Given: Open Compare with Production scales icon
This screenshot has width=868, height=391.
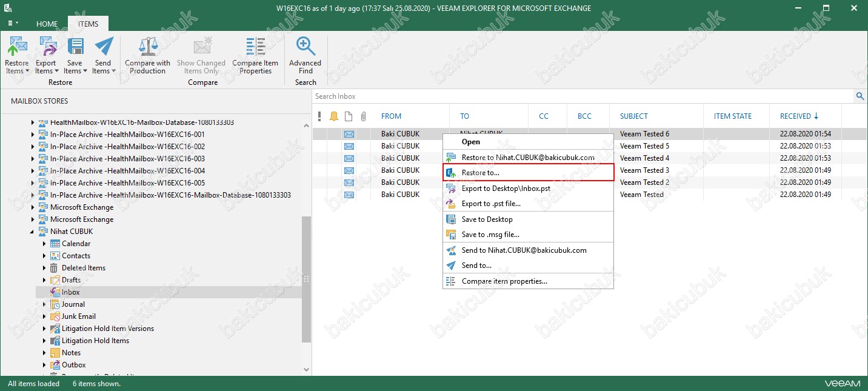Looking at the screenshot, I should click(x=148, y=47).
